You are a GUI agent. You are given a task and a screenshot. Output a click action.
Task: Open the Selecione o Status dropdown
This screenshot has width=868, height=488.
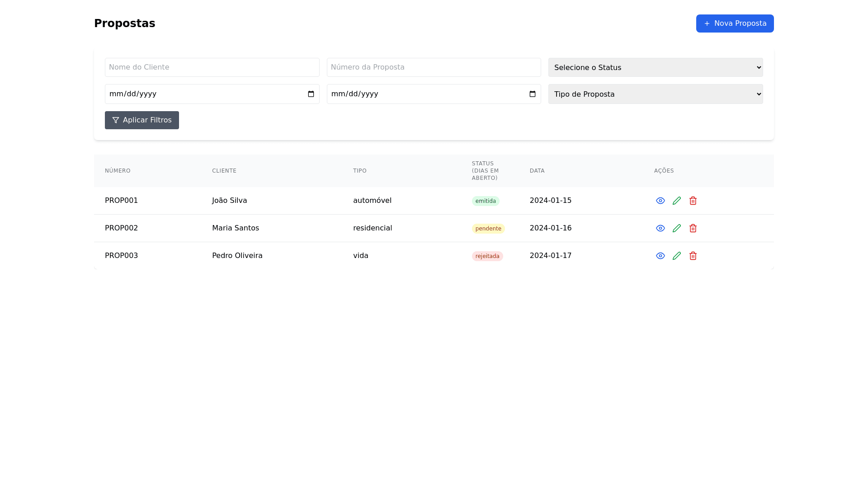[656, 67]
